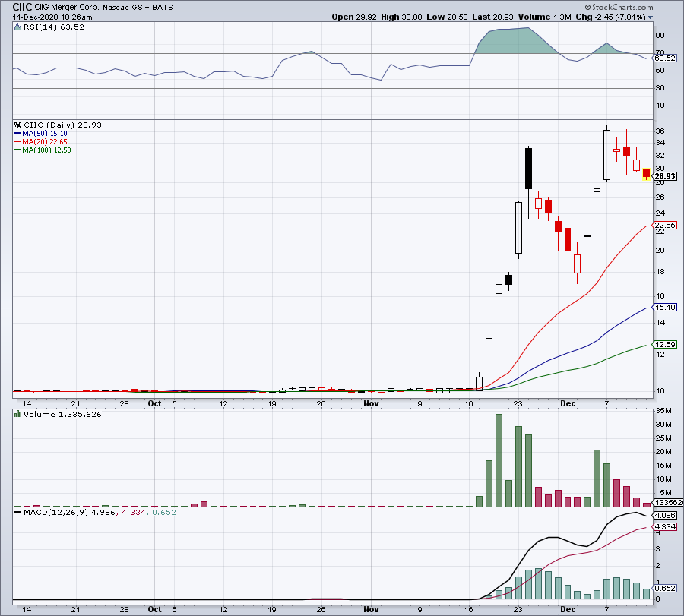Image resolution: width=684 pixels, height=616 pixels.
Task: Click the candlestick icon beside CIIC (Daily)
Action: 18,125
